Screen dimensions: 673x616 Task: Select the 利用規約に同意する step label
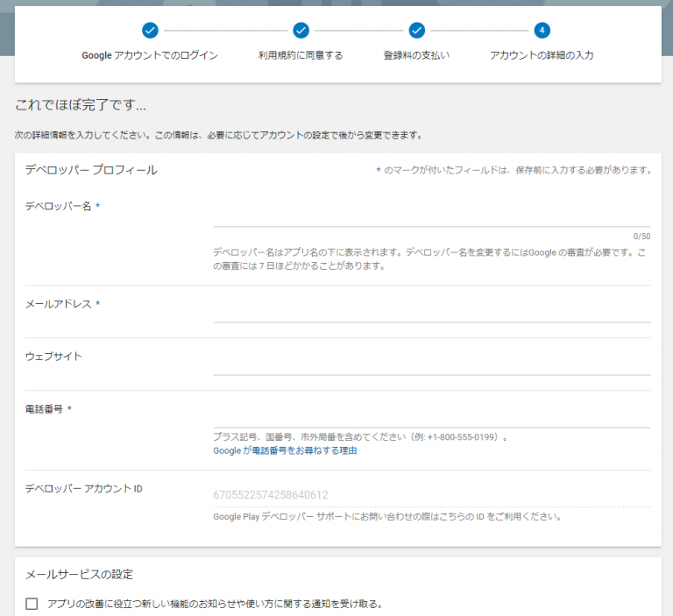click(301, 55)
